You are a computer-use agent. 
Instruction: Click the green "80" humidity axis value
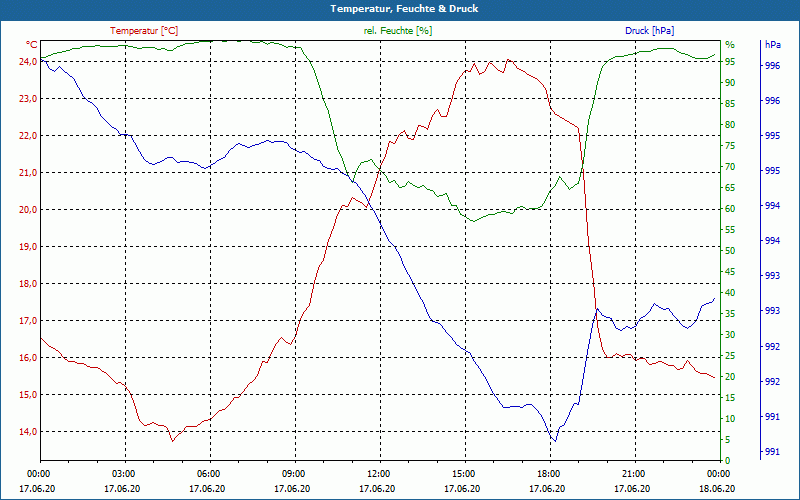click(x=730, y=125)
